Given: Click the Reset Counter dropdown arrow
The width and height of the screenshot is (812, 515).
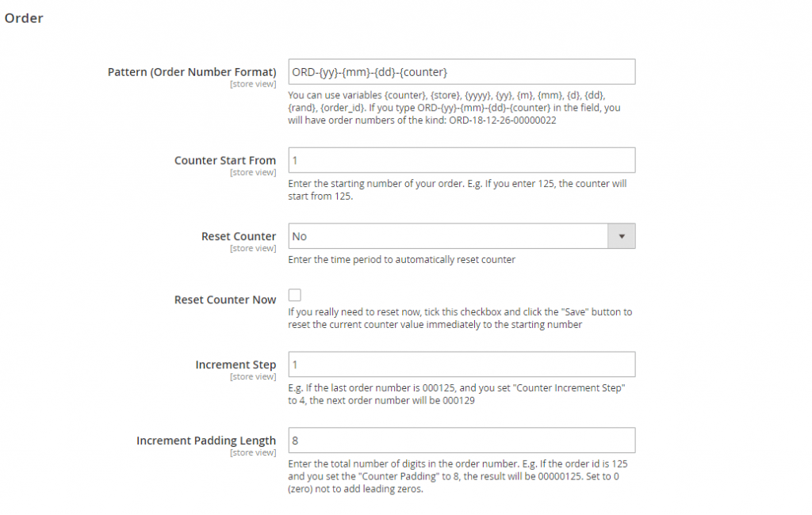Looking at the screenshot, I should click(623, 235).
